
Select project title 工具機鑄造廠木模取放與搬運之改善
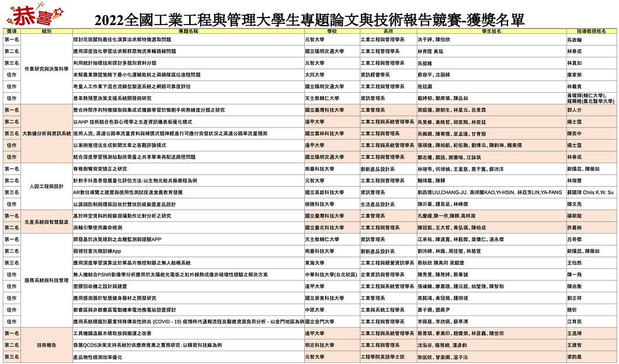point(112,333)
